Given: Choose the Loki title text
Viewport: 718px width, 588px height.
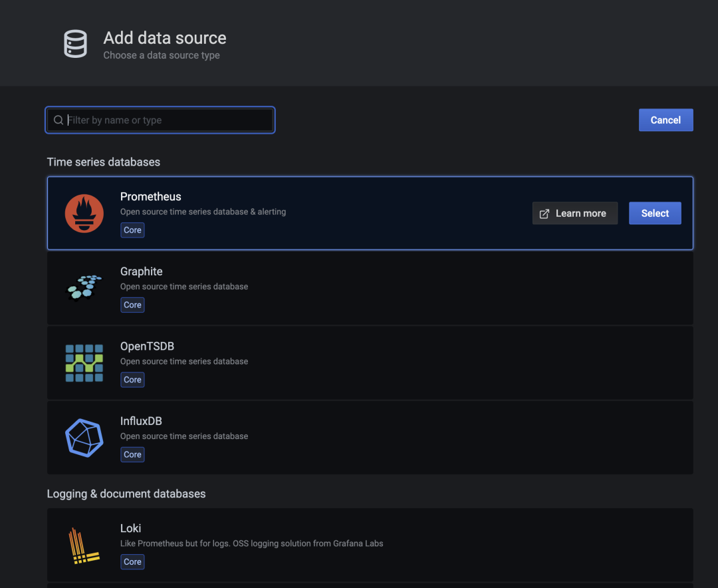Looking at the screenshot, I should click(x=130, y=528).
